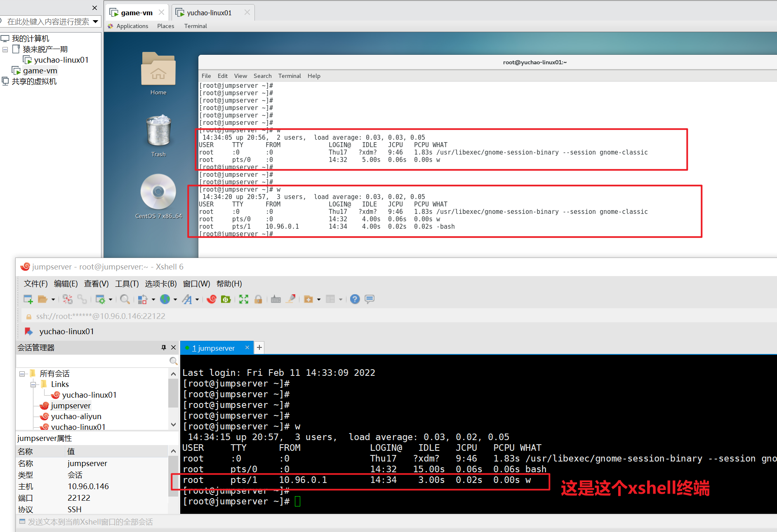777x532 pixels.
Task: Collapse the Links folder node
Action: point(33,384)
